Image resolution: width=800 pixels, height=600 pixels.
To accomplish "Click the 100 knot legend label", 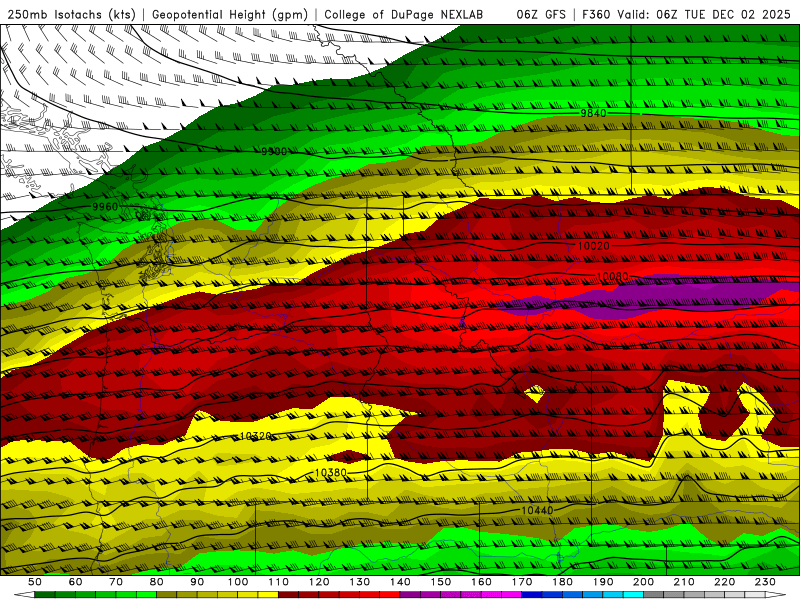I will [x=238, y=582].
